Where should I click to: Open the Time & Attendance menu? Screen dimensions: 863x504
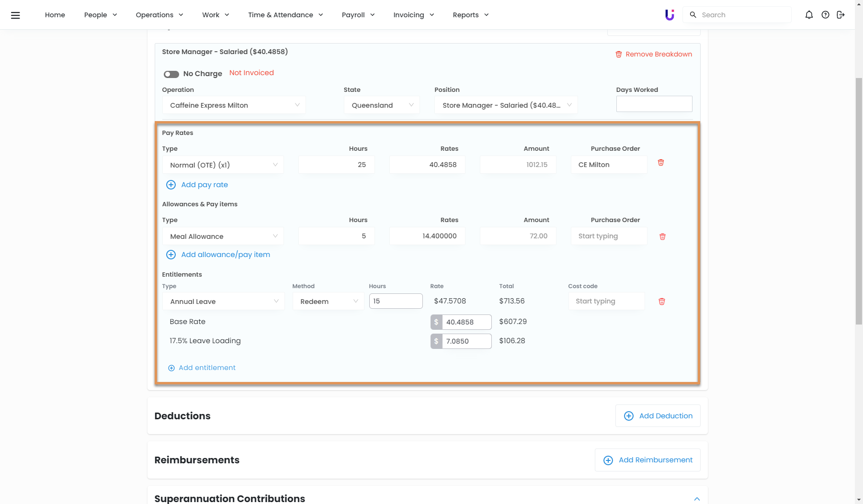pyautogui.click(x=285, y=15)
